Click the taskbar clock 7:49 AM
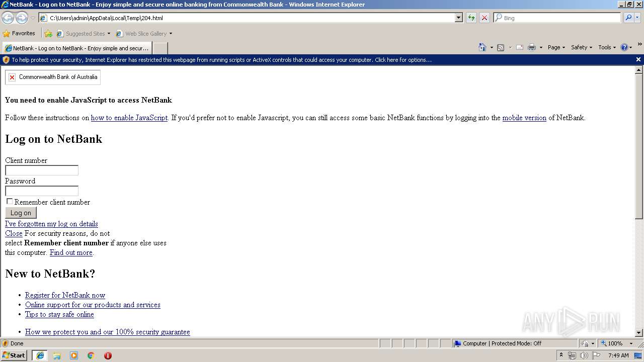 click(x=618, y=355)
